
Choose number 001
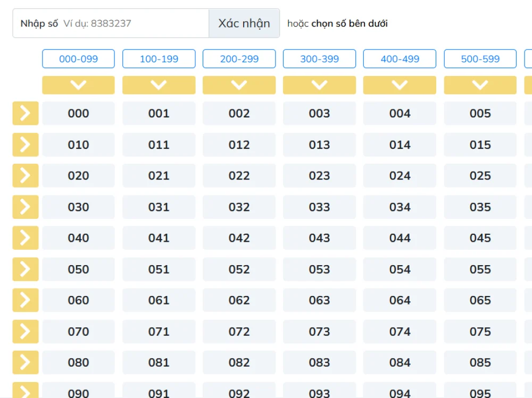click(159, 113)
